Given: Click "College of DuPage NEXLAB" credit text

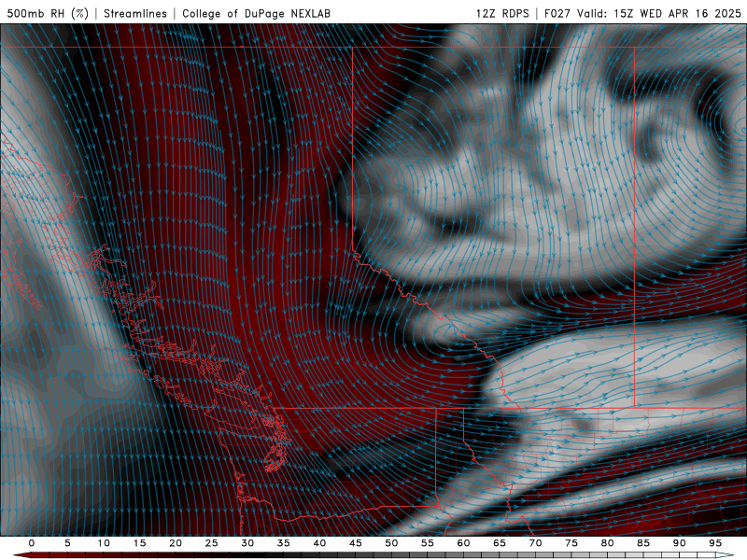Looking at the screenshot, I should 256,13.
